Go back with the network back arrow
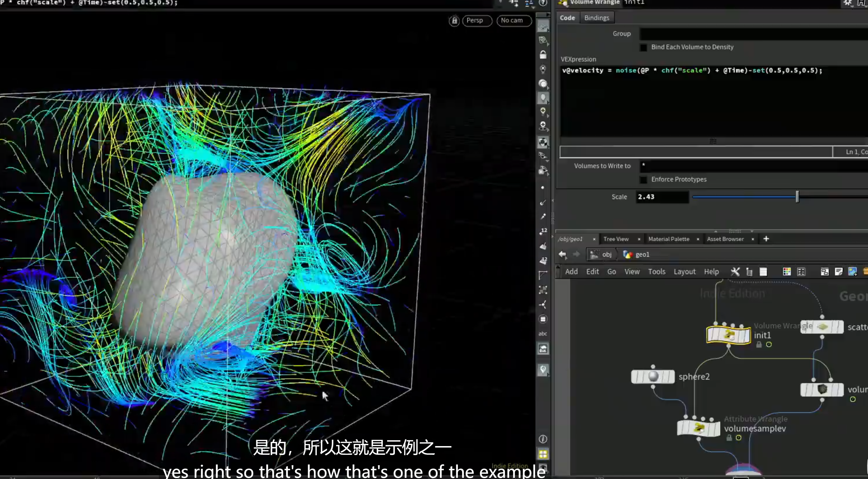Screen dimensions: 868x479 click(x=562, y=254)
